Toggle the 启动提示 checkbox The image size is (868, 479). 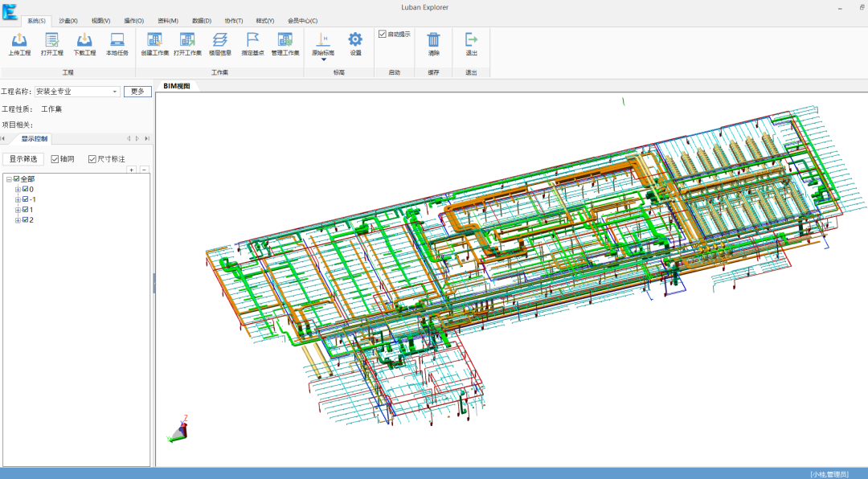[x=382, y=35]
